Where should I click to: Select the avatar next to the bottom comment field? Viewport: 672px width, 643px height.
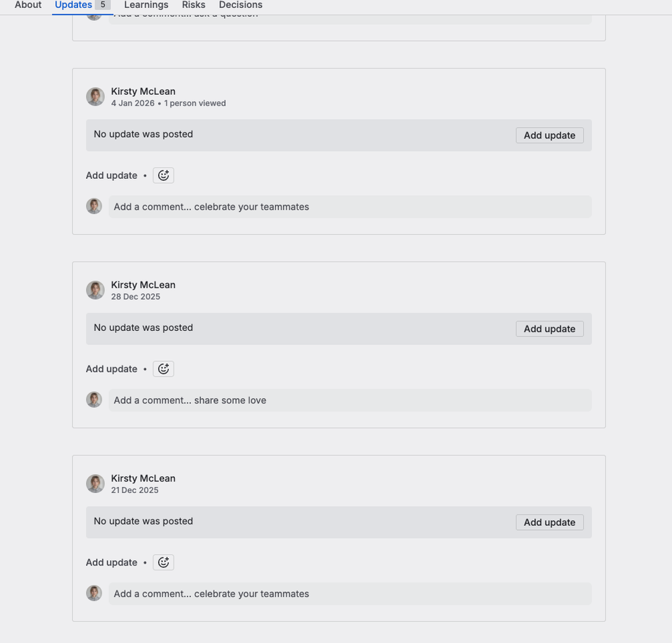tap(94, 593)
